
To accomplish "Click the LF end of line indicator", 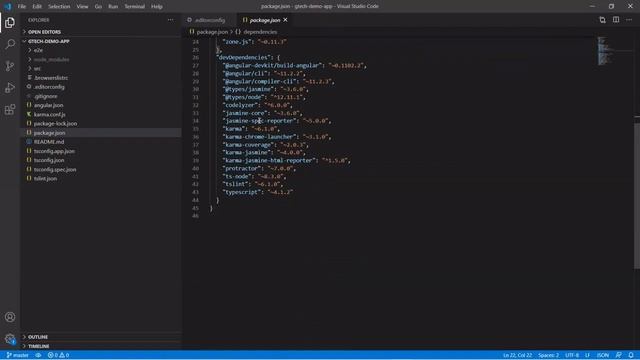I will 587,355.
